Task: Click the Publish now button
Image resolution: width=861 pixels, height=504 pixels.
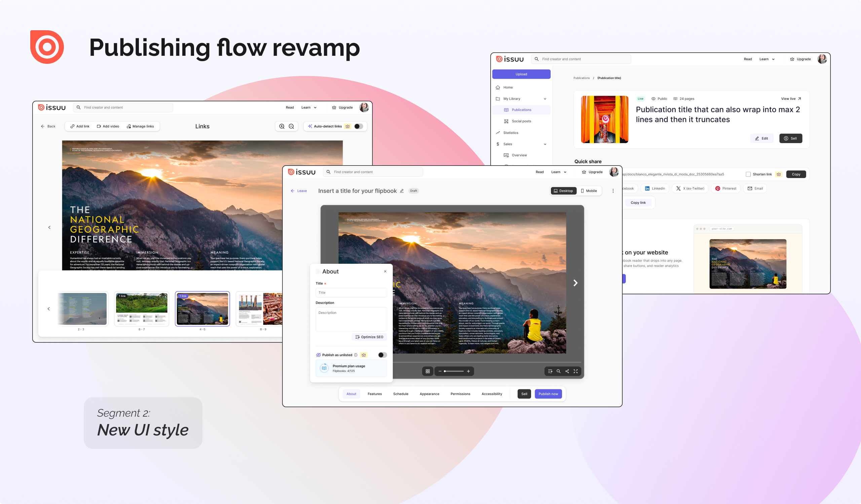Action: tap(548, 394)
